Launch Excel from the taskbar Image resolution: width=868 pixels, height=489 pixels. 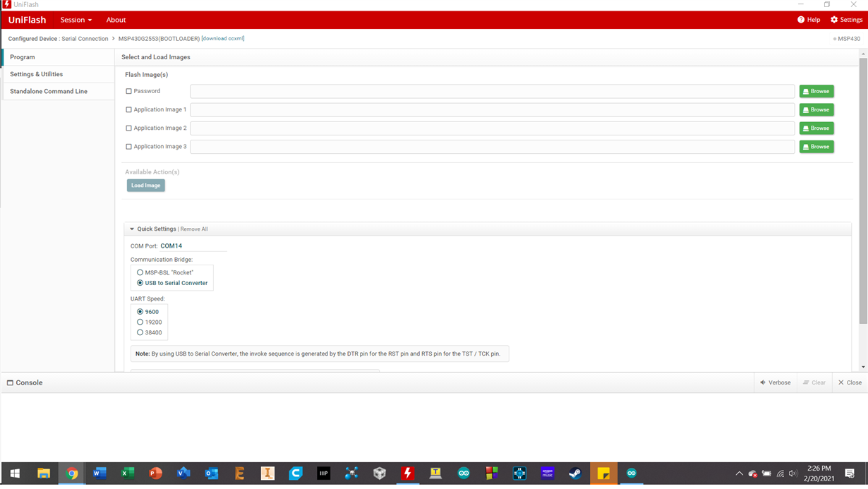coord(128,473)
